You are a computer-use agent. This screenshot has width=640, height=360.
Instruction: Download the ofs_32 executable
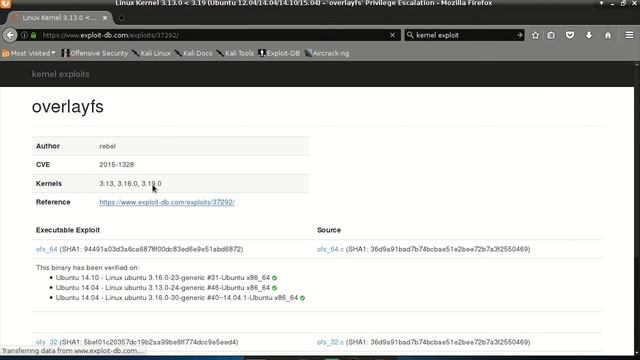point(47,342)
